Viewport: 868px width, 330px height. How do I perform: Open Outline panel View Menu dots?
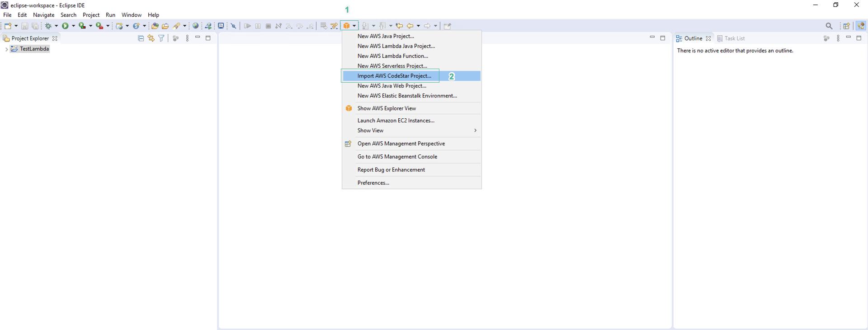(x=838, y=38)
